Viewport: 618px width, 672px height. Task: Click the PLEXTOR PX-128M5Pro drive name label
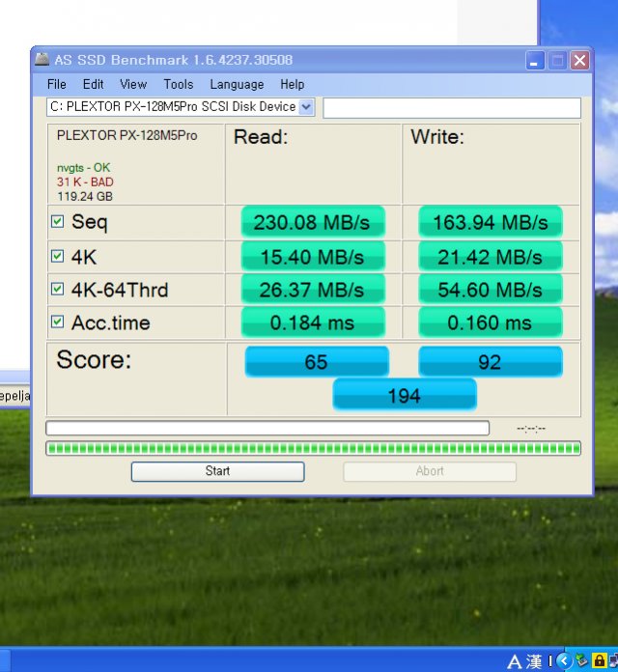click(x=126, y=135)
